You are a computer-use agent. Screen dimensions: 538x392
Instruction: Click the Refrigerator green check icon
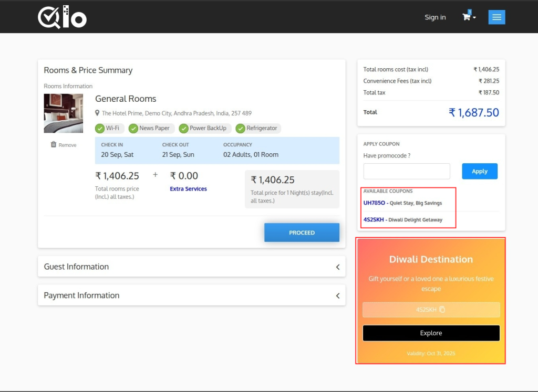[x=241, y=129]
